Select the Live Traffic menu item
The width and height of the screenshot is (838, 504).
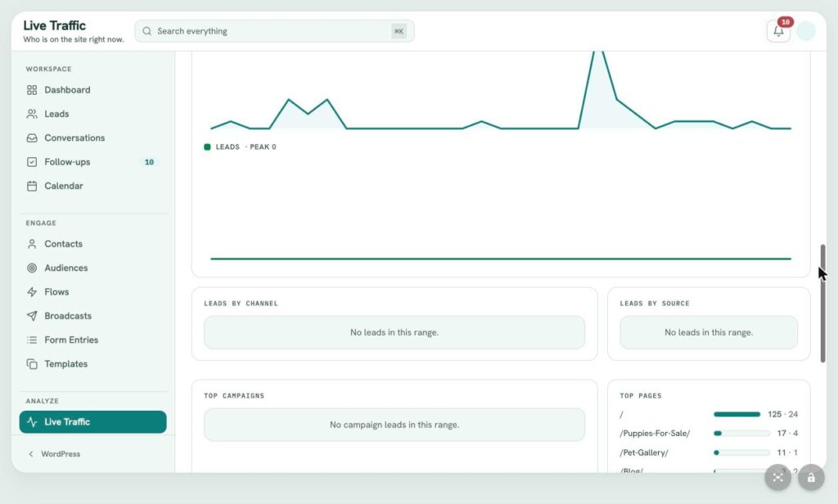point(93,421)
